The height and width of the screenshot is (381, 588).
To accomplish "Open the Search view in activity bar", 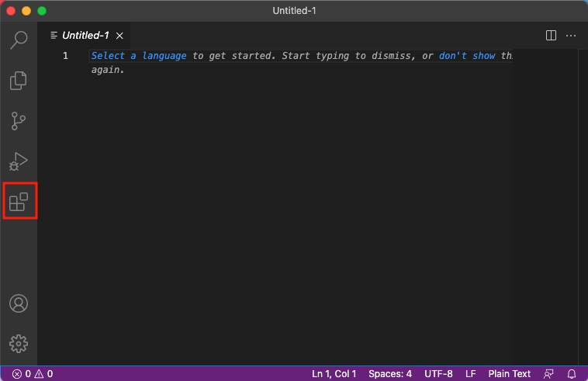I will [x=19, y=40].
